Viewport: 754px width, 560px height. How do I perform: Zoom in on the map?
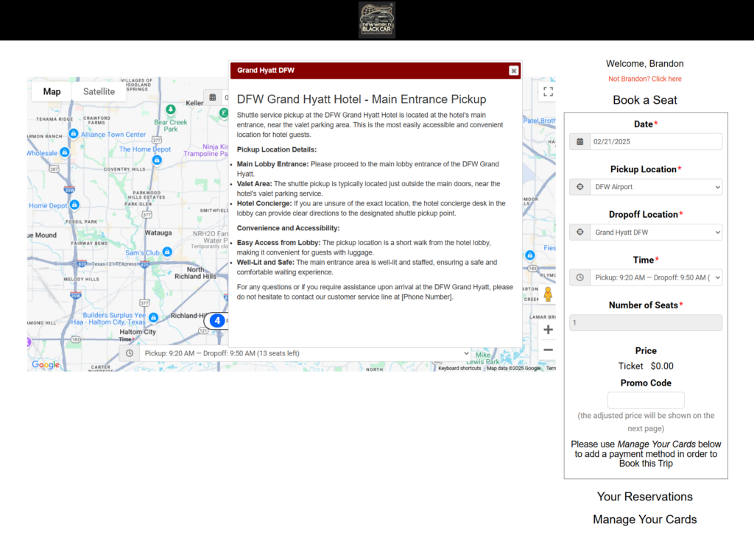[547, 330]
